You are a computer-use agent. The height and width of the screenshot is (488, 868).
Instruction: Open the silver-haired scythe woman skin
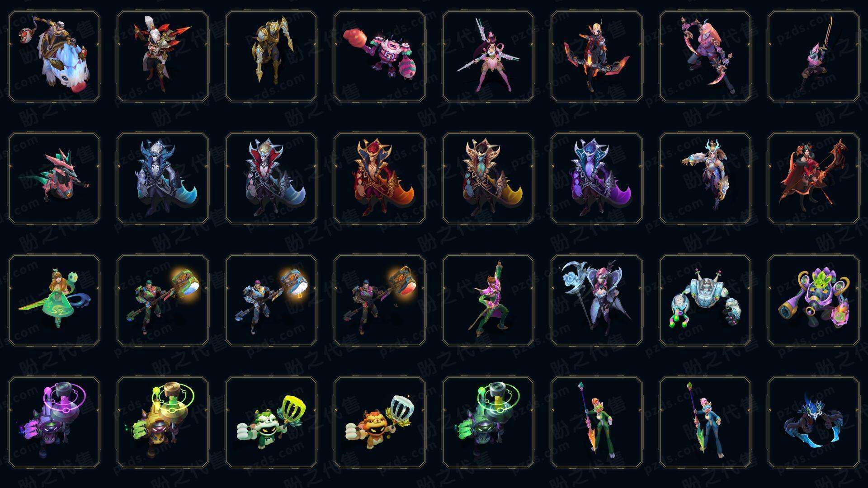(597, 300)
